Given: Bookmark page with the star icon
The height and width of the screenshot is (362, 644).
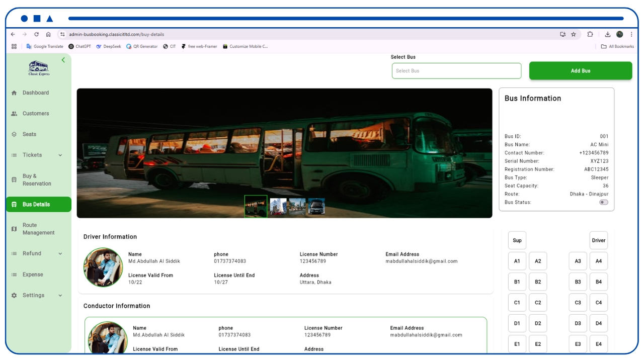Looking at the screenshot, I should tap(574, 34).
